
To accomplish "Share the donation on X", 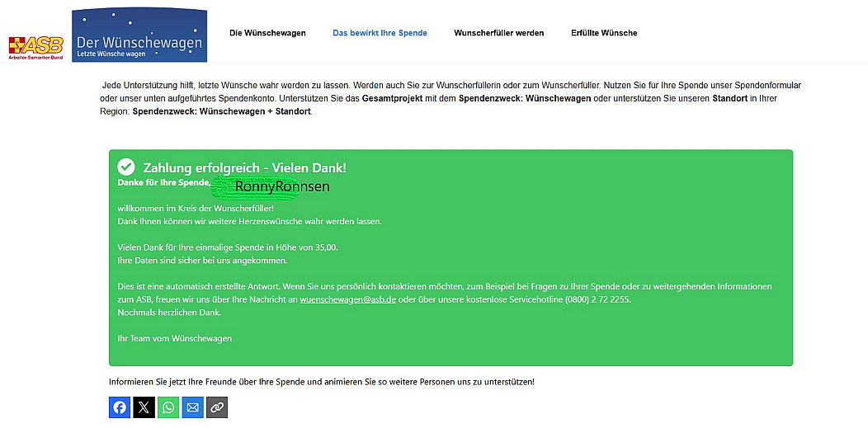I will tap(144, 407).
